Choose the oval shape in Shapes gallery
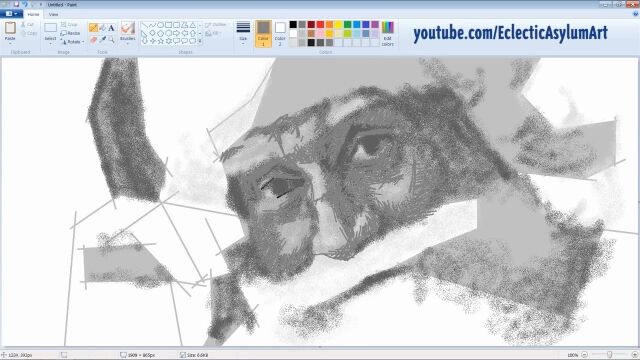 pyautogui.click(x=160, y=25)
